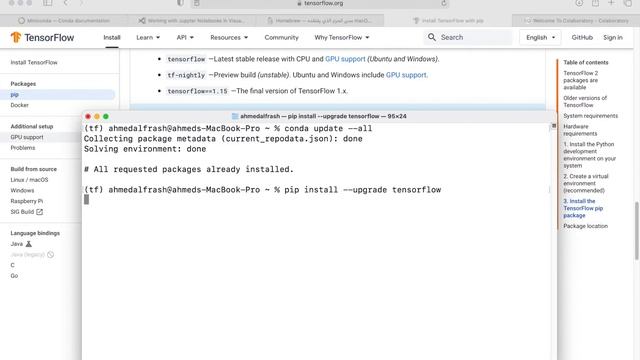Open the GitHub link
This screenshot has height=360, width=640.
(582, 38)
